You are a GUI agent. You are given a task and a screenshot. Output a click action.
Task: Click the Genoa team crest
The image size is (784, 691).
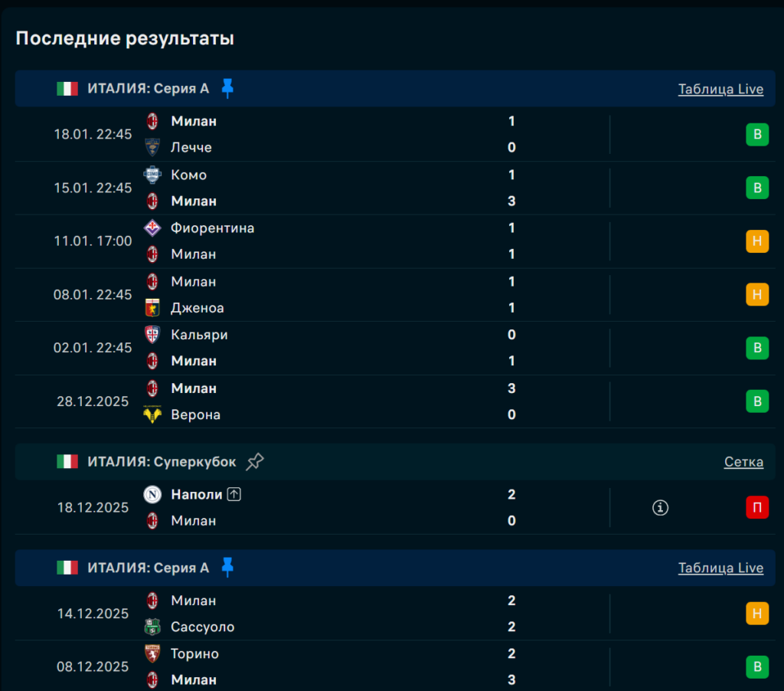coord(152,308)
